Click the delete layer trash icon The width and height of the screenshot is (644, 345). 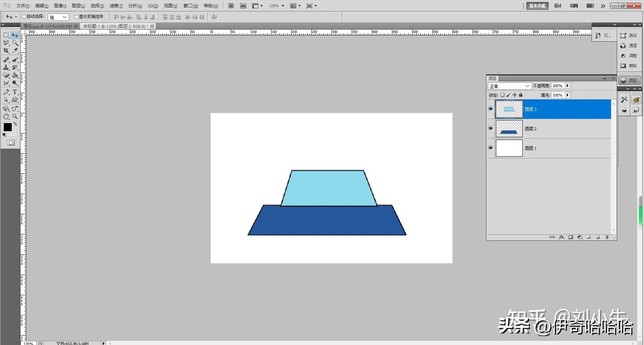(x=607, y=237)
